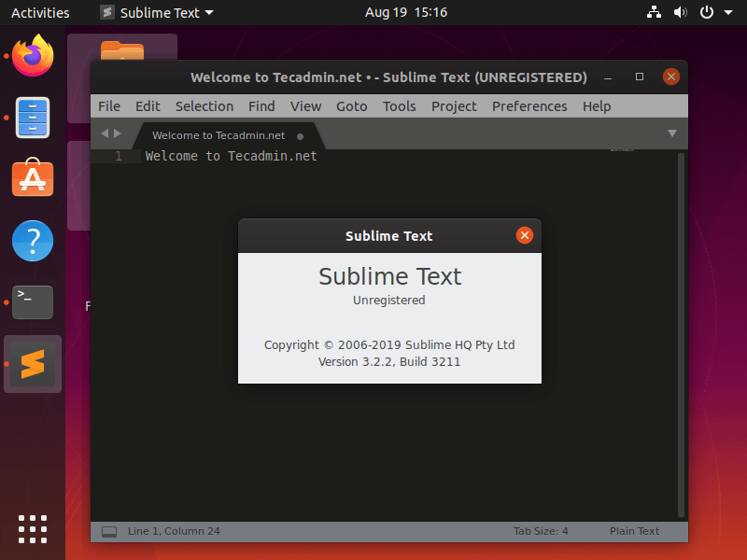Click line number 1 in the gutter
The height and width of the screenshot is (560, 747).
point(119,156)
